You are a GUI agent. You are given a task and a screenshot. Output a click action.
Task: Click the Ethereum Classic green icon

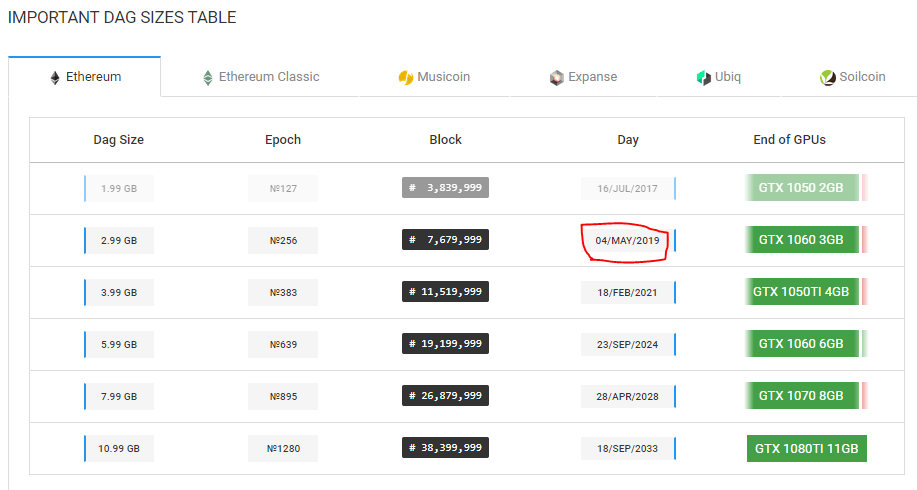(208, 78)
